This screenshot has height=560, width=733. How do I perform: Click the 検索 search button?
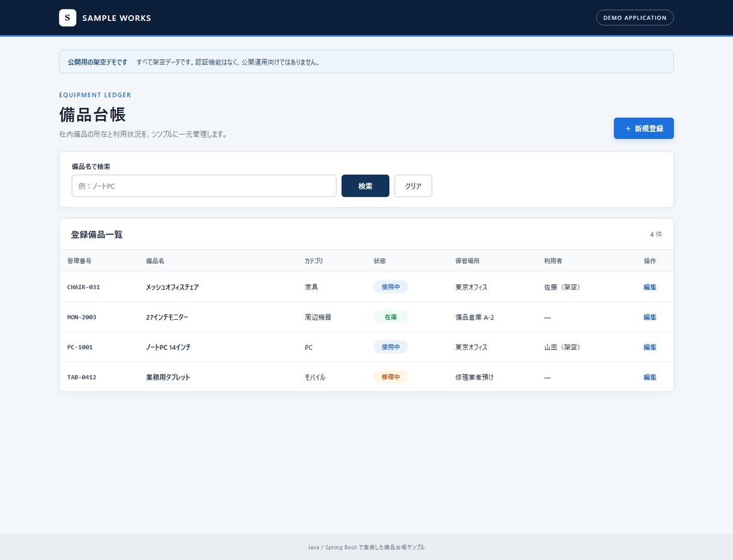pos(365,186)
